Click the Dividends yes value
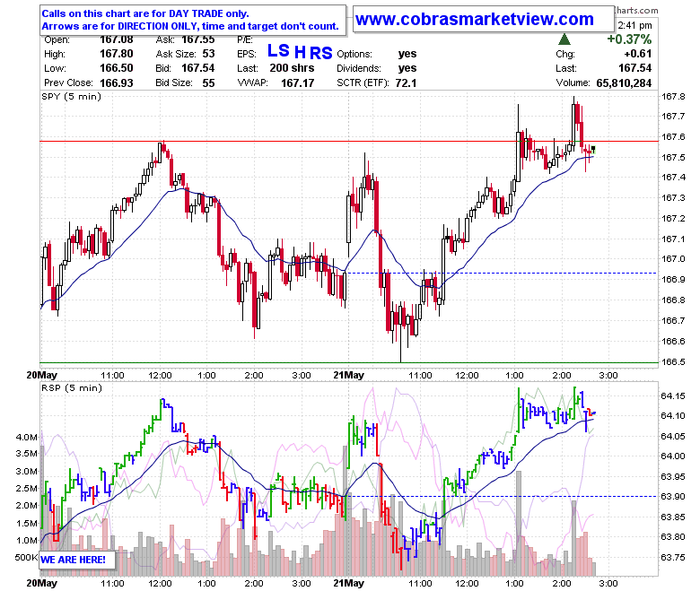This screenshot has height=591, width=700. [x=407, y=68]
